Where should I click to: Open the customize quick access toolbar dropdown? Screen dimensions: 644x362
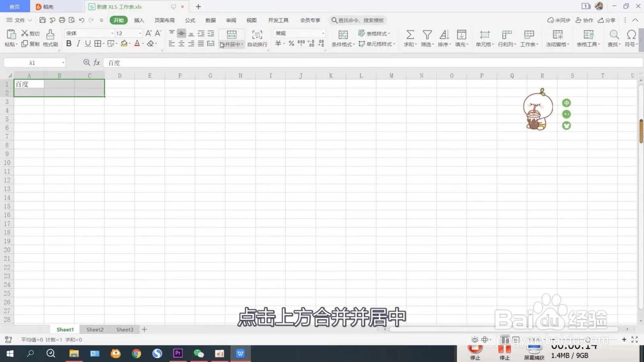click(101, 20)
